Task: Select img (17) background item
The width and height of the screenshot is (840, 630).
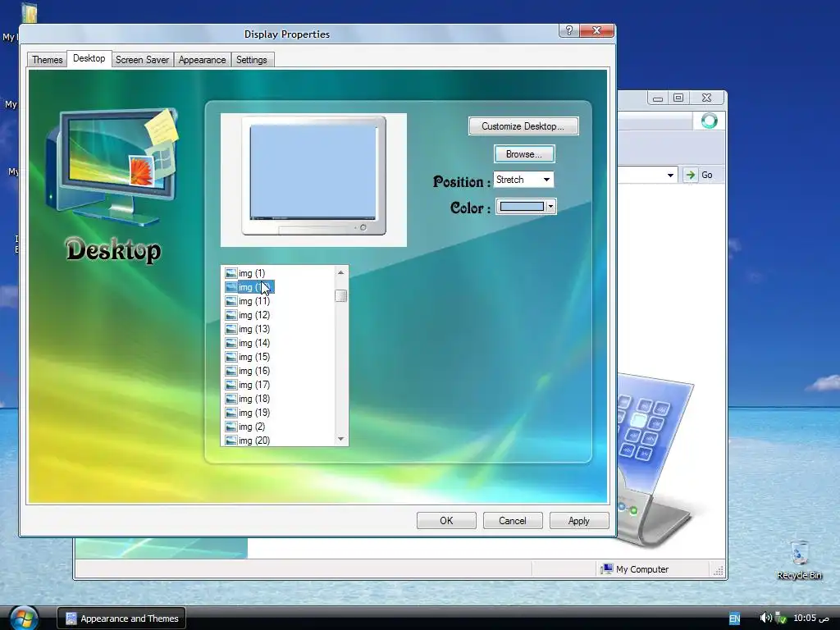Action: coord(254,385)
